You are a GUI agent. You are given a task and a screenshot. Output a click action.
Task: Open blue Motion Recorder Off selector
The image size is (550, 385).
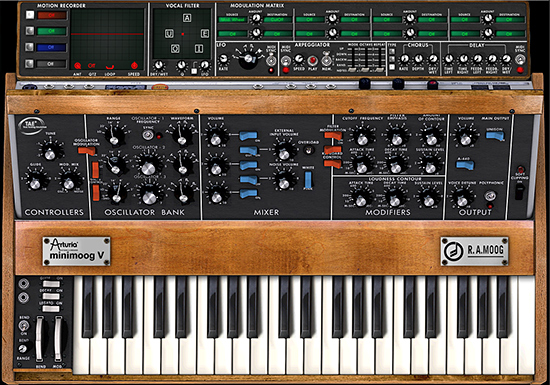click(x=52, y=47)
